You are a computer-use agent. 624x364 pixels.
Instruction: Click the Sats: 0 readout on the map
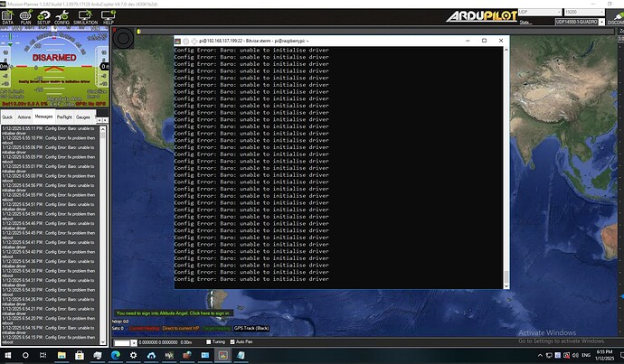click(118, 328)
